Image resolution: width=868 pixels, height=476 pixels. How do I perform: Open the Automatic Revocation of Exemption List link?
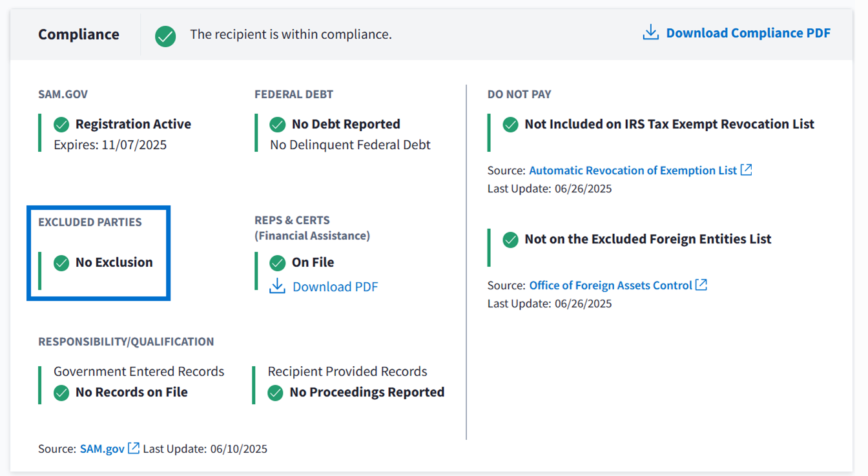632,171
